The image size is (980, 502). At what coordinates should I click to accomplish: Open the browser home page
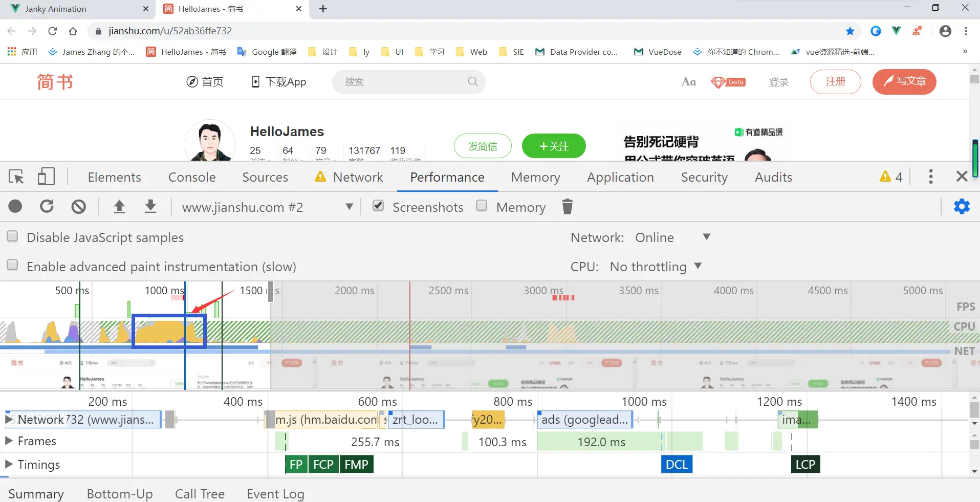73,31
